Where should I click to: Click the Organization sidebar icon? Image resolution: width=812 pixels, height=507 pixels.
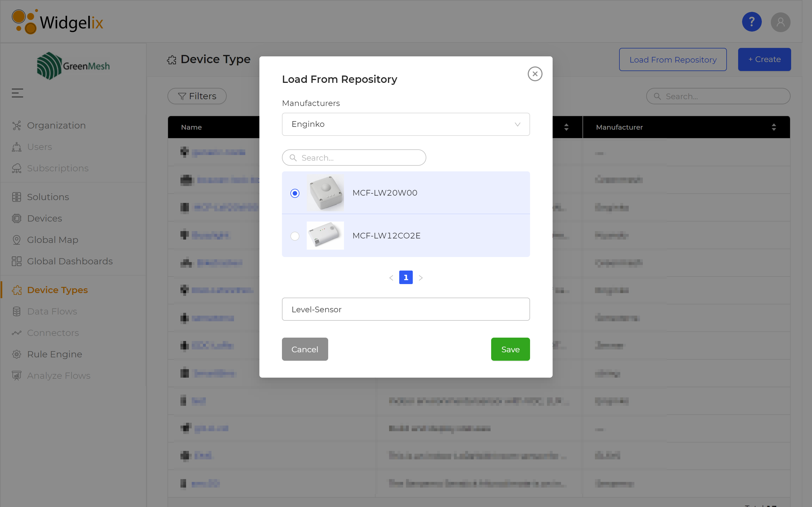click(17, 125)
